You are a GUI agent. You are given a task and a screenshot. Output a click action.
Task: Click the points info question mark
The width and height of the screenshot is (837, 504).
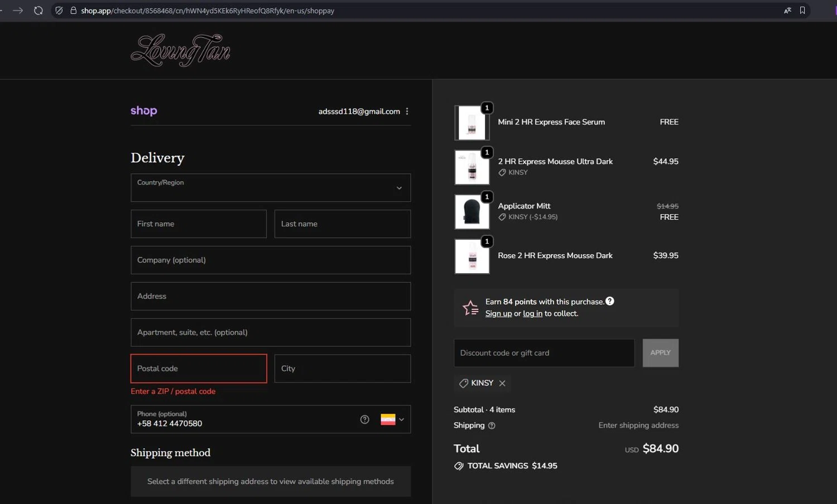pyautogui.click(x=610, y=301)
